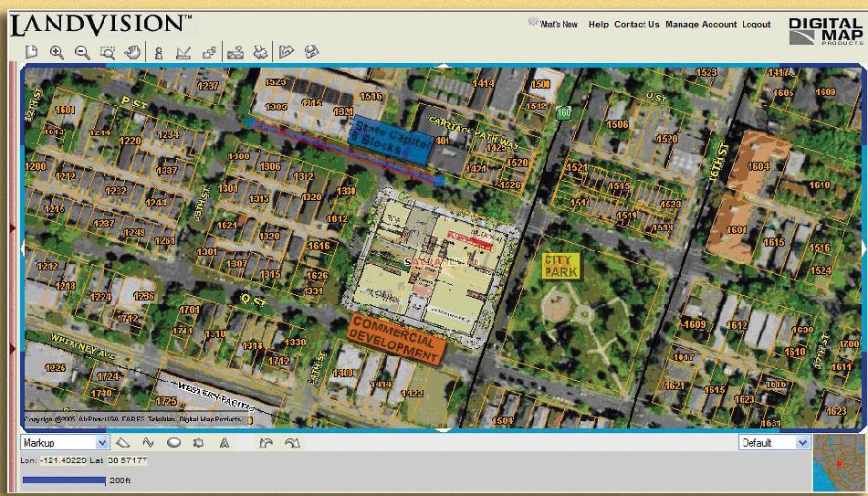This screenshot has height=496, width=868.
Task: Select the text label markup tool
Action: pos(224,443)
